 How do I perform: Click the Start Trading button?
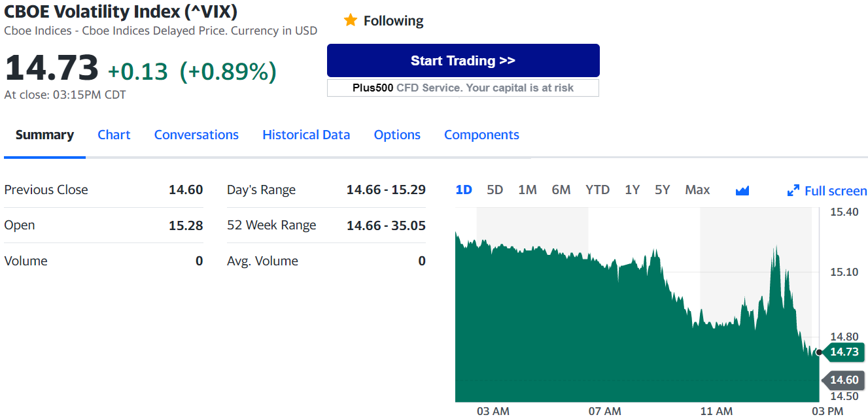point(463,61)
